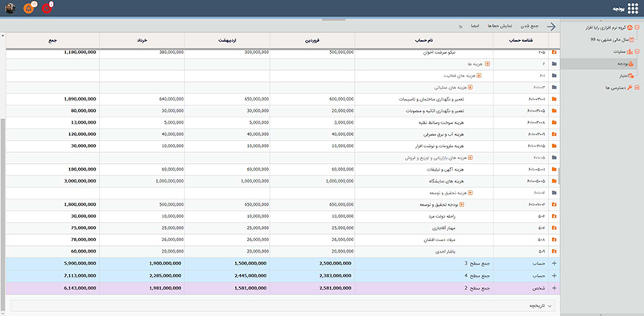The image size is (644, 316).
Task: Click the plus icon on شخص جمع سطح 2 row
Action: pyautogui.click(x=555, y=288)
